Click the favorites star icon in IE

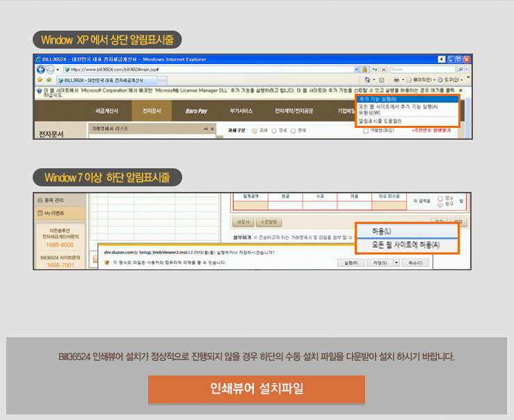[39, 80]
